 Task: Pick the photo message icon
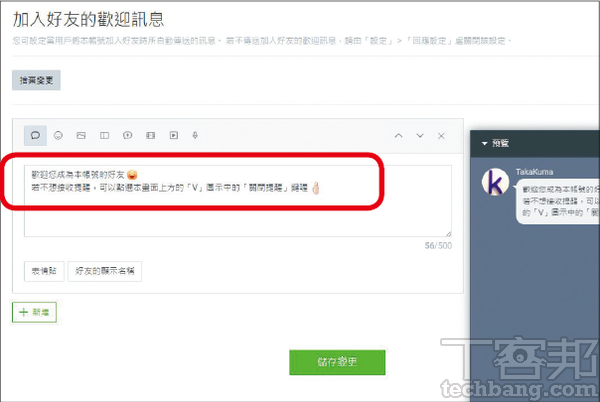[81, 135]
